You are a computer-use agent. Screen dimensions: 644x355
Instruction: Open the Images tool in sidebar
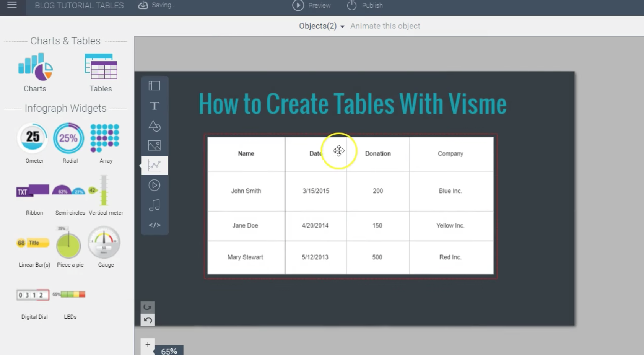(x=154, y=146)
